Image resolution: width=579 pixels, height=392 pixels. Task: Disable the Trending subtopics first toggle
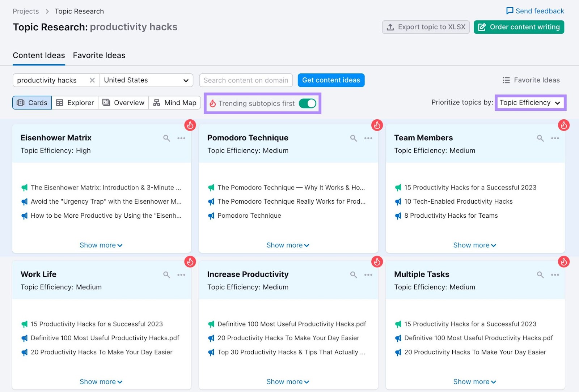(x=308, y=103)
